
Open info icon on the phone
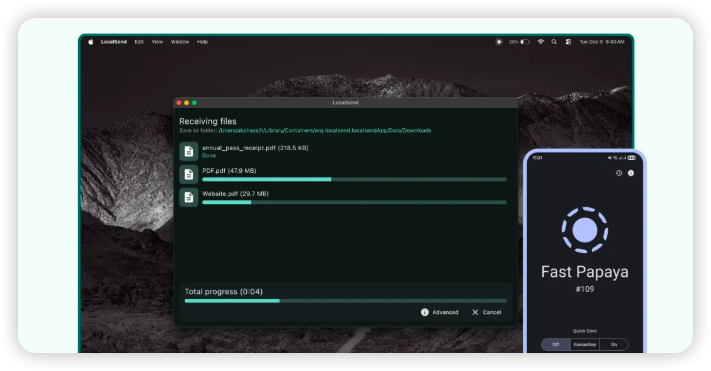click(x=631, y=173)
